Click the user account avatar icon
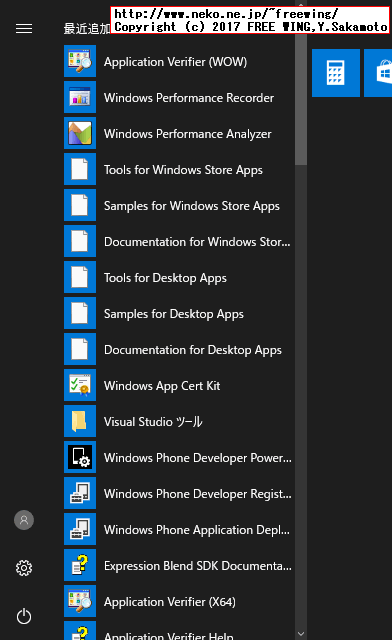 coord(24,520)
